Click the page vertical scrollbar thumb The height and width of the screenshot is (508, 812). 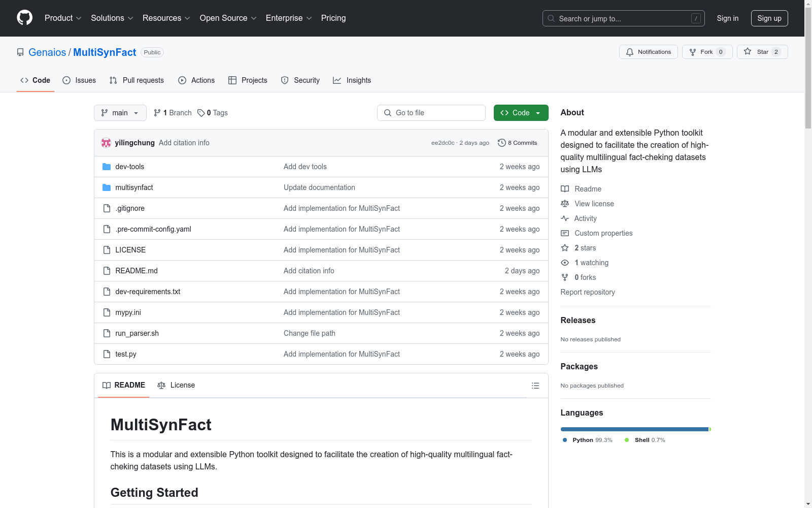808,69
